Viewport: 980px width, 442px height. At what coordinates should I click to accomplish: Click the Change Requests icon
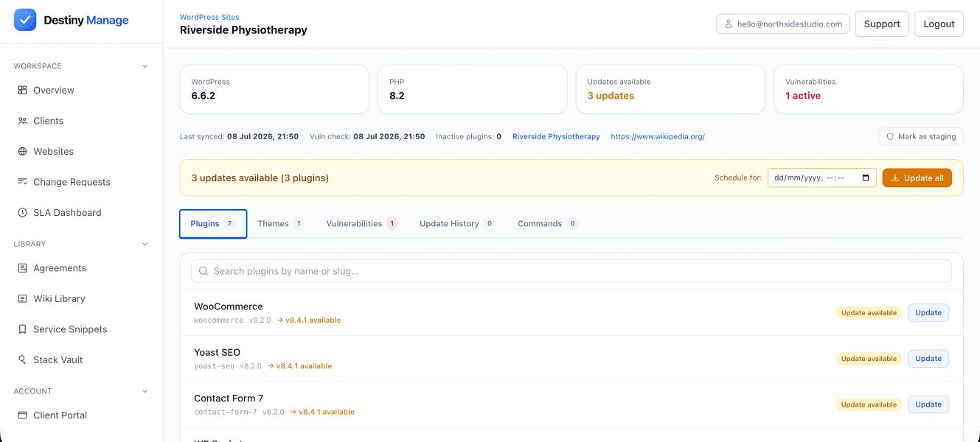point(22,182)
